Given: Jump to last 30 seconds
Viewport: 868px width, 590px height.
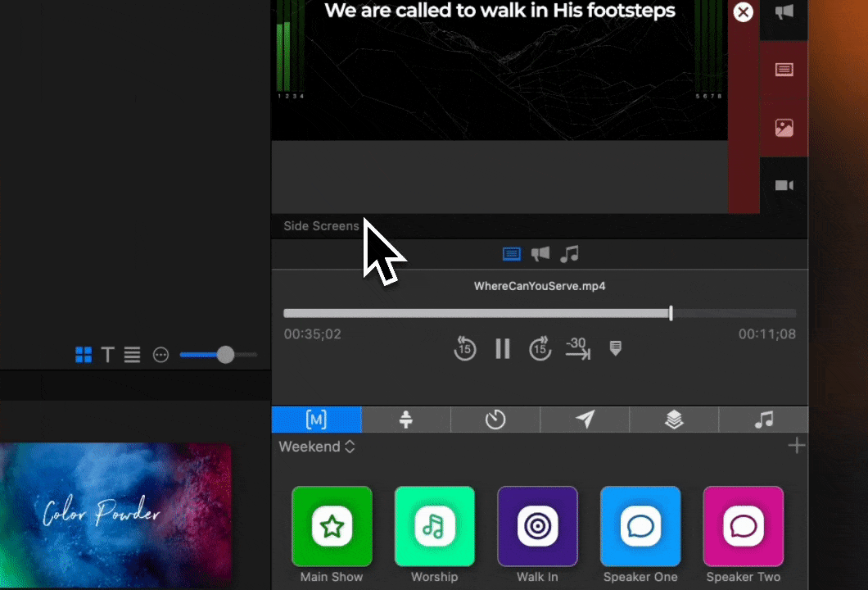Looking at the screenshot, I should [x=577, y=348].
